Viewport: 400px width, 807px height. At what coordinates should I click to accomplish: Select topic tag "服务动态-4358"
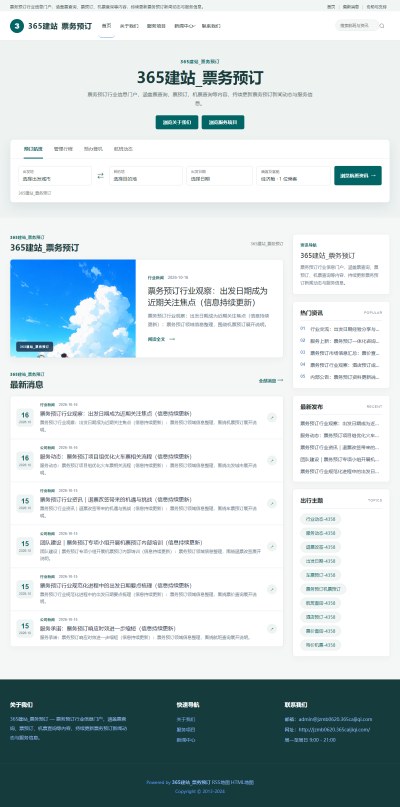(x=320, y=533)
